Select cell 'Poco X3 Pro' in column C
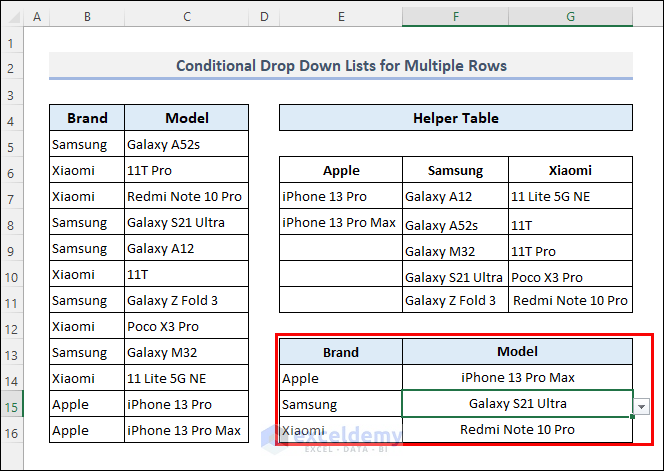This screenshot has height=471, width=664. pyautogui.click(x=186, y=326)
